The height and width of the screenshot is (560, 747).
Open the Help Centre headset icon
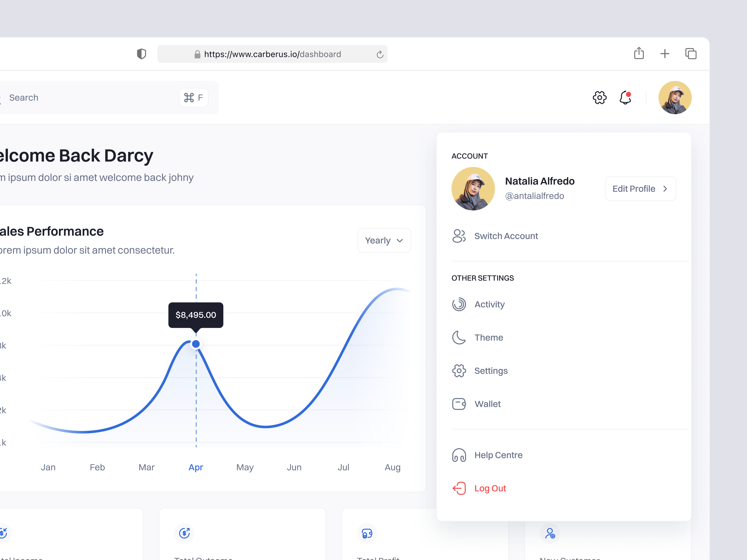click(x=459, y=455)
